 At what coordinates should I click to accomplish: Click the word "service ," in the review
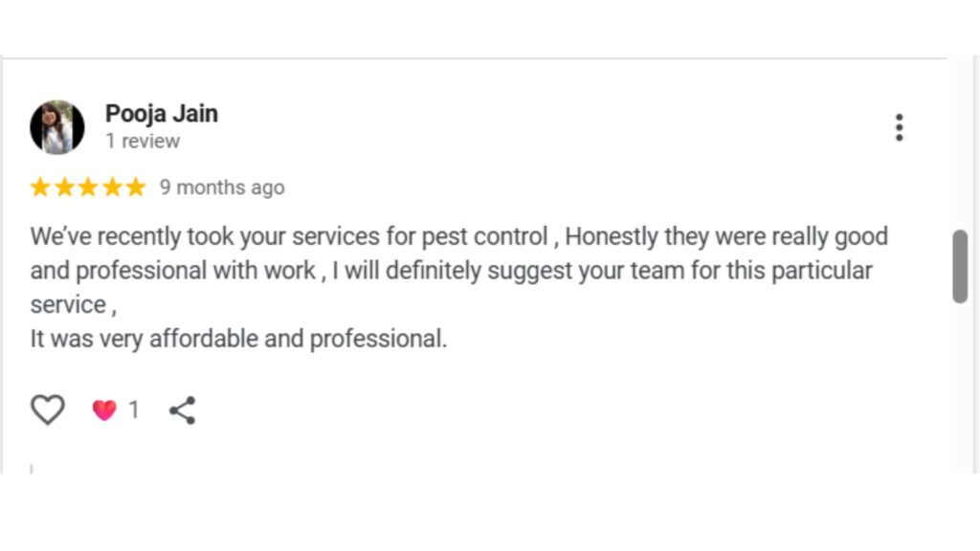(73, 305)
